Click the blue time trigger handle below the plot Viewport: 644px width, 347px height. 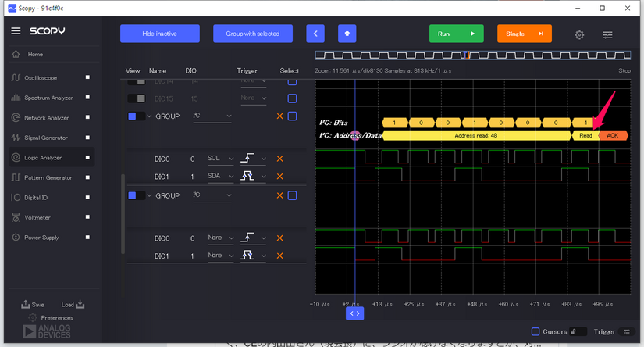(x=354, y=313)
